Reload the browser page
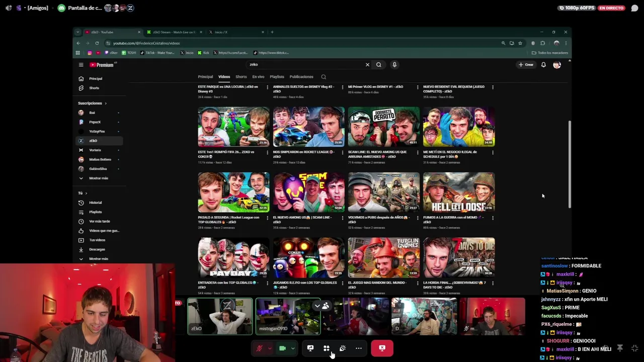This screenshot has width=644, height=362. click(x=97, y=43)
